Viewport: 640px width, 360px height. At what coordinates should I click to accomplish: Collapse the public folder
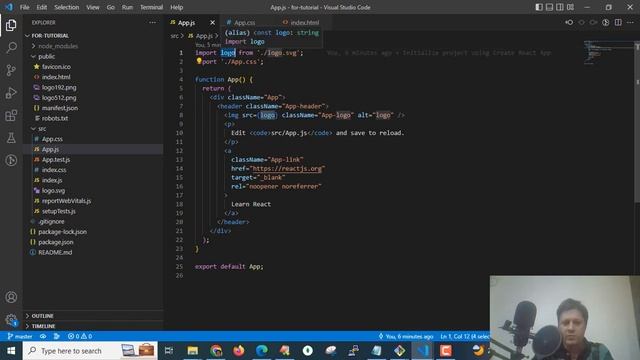pos(93,56)
